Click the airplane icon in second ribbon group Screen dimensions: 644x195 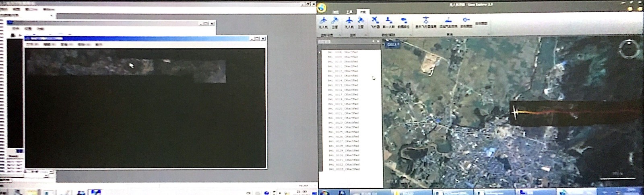pyautogui.click(x=349, y=21)
